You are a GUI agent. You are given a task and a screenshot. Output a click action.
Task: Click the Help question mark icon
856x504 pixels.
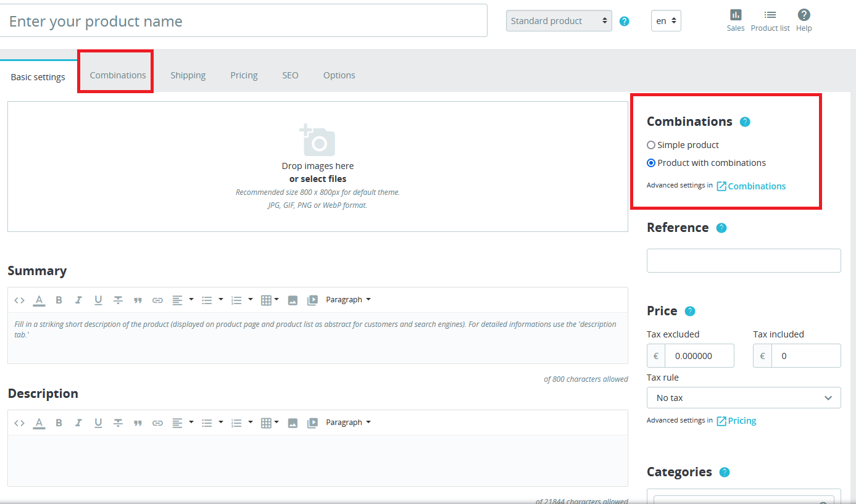pyautogui.click(x=804, y=15)
